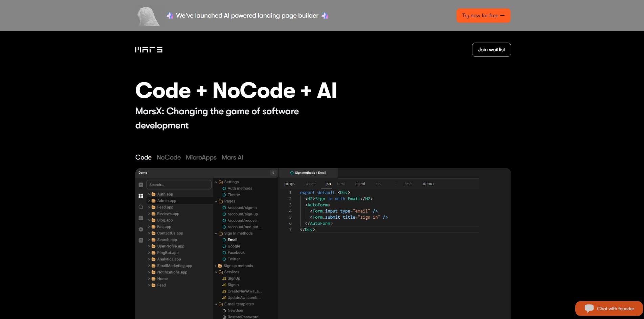Screen dimensions: 644x319
Task: Collapse the E-mail templates chevron
Action: point(216,304)
